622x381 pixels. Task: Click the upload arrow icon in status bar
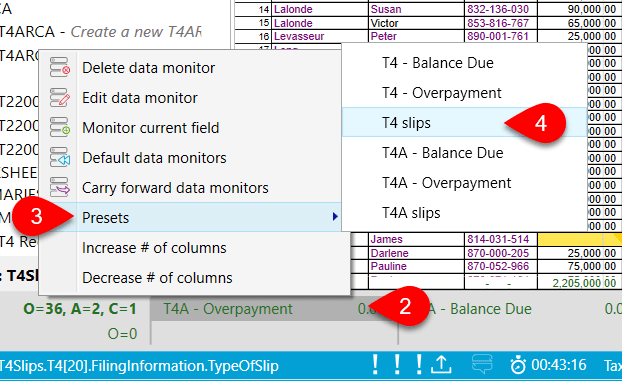[441, 364]
